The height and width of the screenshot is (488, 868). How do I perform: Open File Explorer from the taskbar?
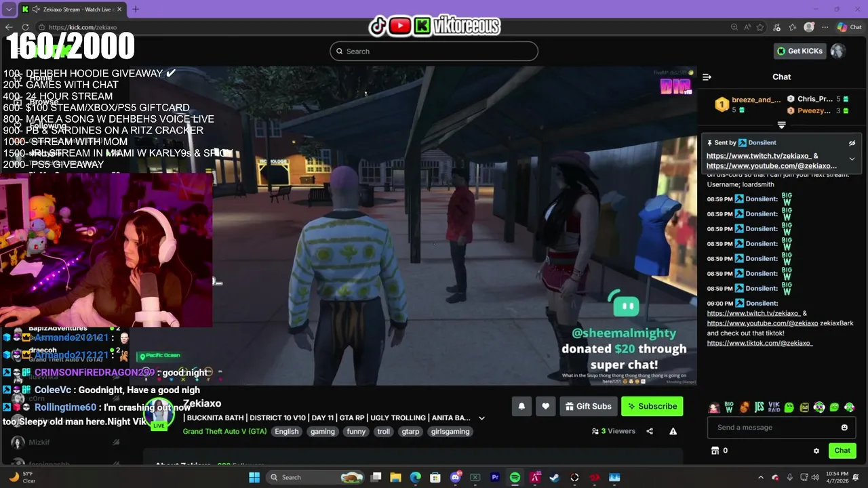395,477
